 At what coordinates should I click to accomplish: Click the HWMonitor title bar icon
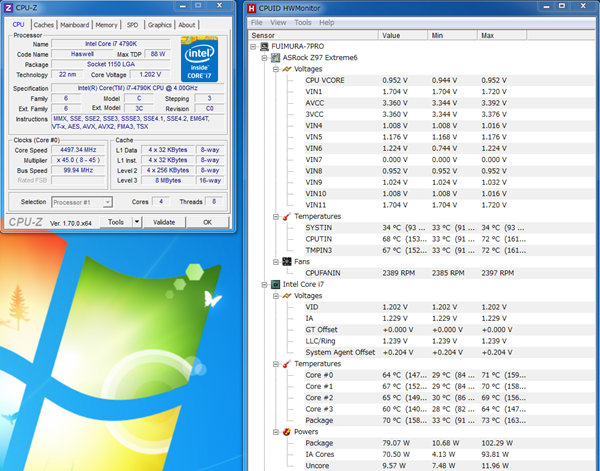[x=251, y=8]
